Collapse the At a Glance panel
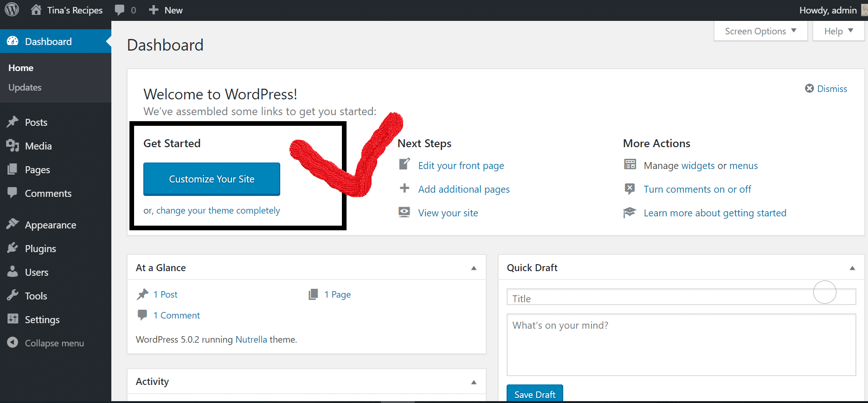 pos(474,268)
